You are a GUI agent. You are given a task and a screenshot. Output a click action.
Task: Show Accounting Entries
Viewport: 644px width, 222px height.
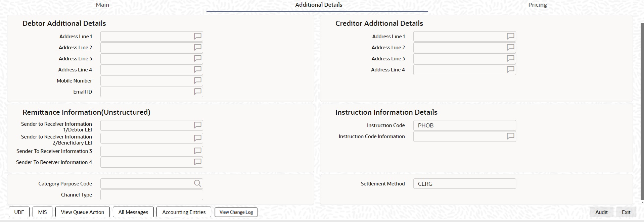pyautogui.click(x=184, y=212)
